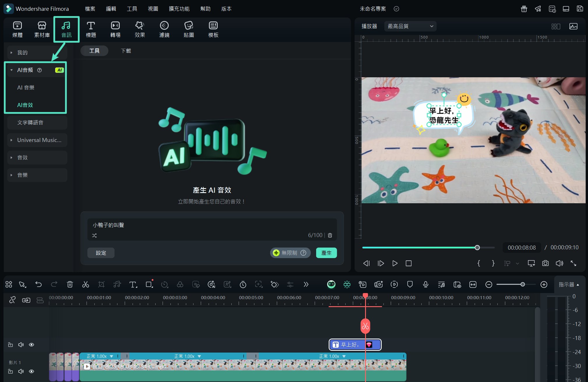Open the 幫助 menu
This screenshot has height=382, width=588.
coord(205,9)
